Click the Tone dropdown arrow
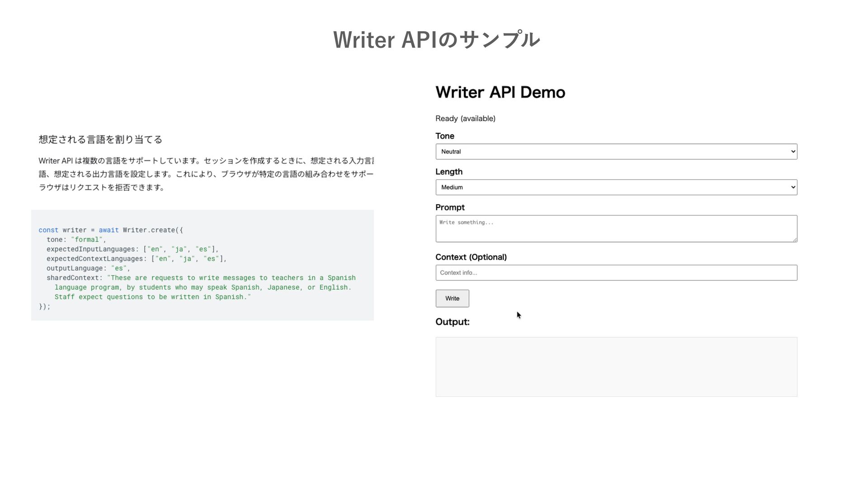Image resolution: width=868 pixels, height=488 pixels. (x=793, y=151)
